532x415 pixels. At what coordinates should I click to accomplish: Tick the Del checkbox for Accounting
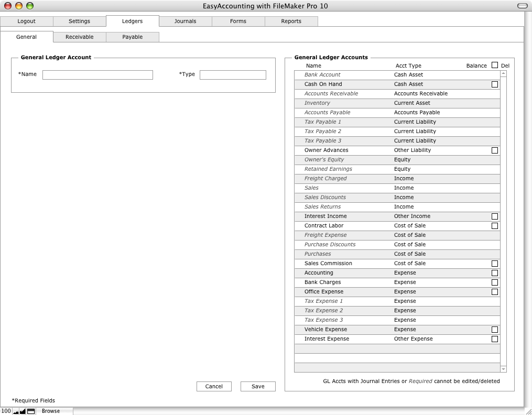point(495,273)
